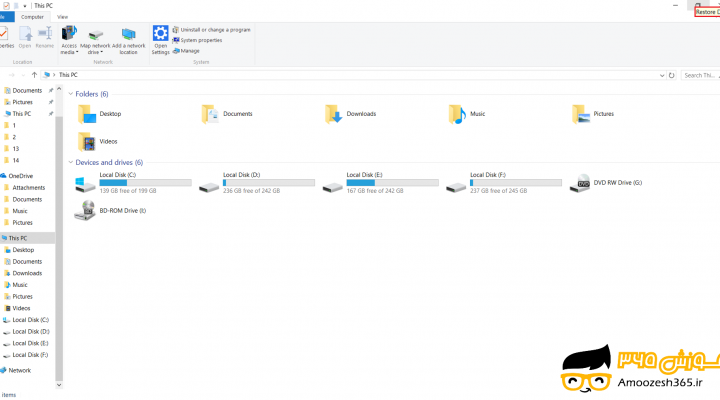The width and height of the screenshot is (720, 400).
Task: Select pinned Documents in quick access
Action: (27, 90)
